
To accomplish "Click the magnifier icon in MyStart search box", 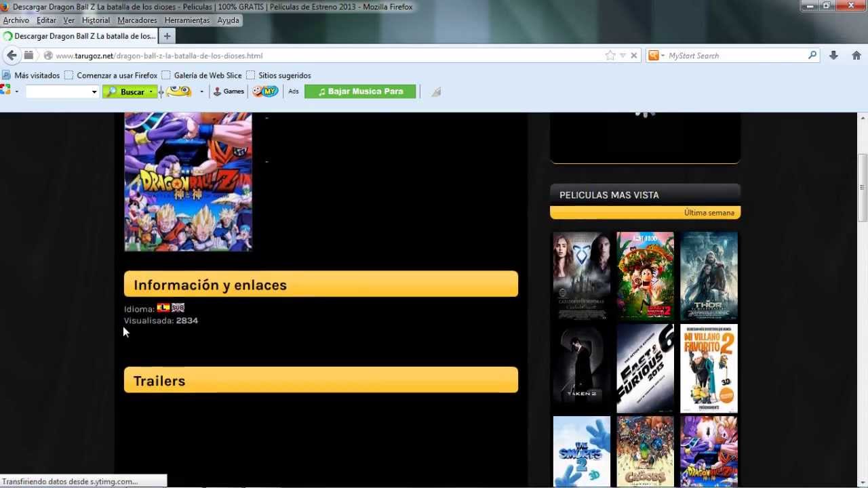I will coord(812,56).
